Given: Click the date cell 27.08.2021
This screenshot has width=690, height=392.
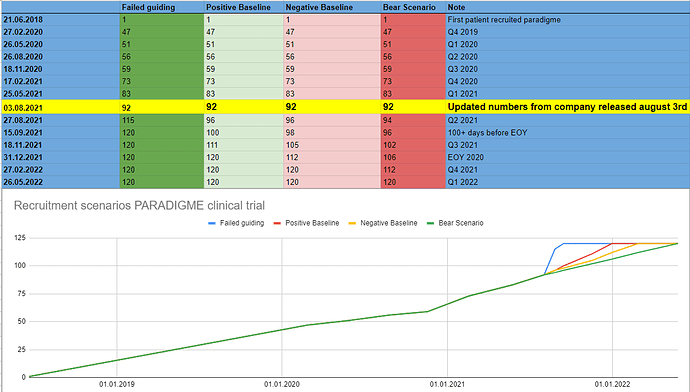Looking at the screenshot, I should tap(60, 120).
